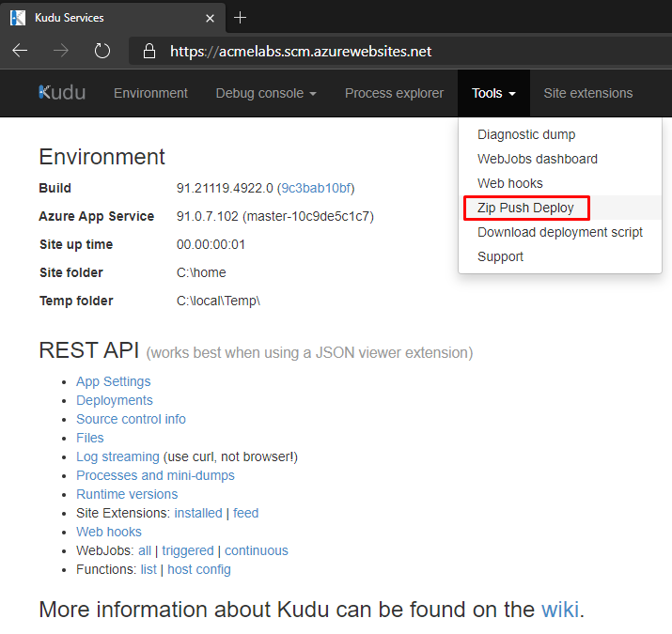This screenshot has width=672, height=634.
Task: Click the Site folder value C:\home
Action: (201, 272)
